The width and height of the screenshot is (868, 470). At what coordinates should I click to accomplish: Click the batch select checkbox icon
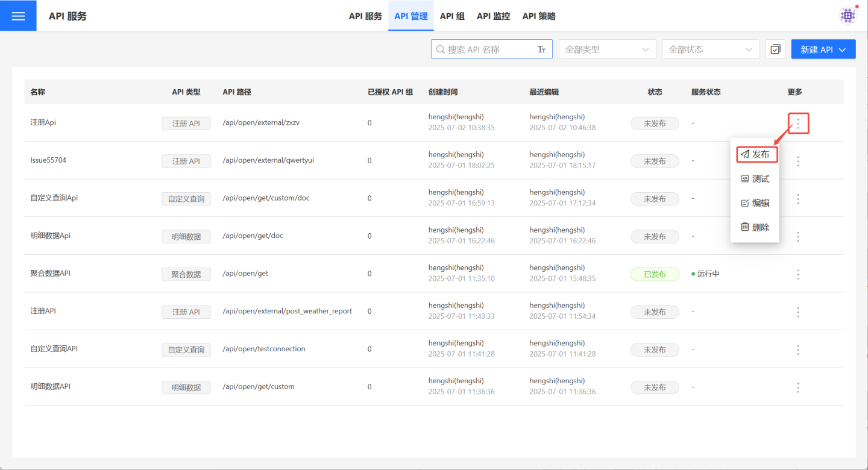tap(775, 49)
